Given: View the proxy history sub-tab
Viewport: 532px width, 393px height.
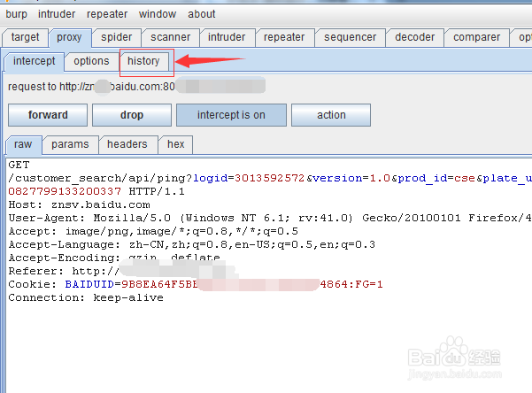Looking at the screenshot, I should click(143, 61).
